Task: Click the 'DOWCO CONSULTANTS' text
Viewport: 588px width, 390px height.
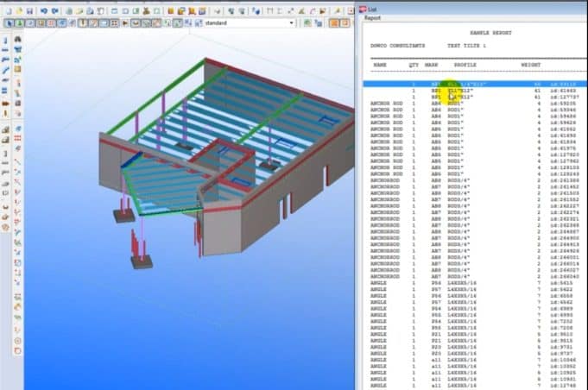Action: [x=397, y=46]
